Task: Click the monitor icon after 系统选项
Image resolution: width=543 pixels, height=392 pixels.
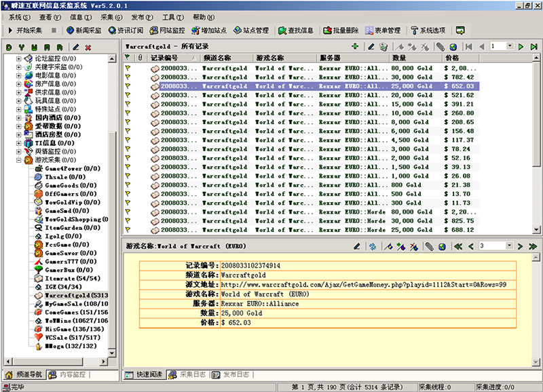Action: point(460,31)
